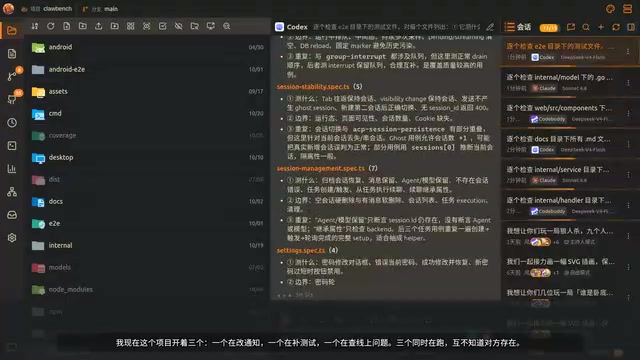Open settings.spec.ts link
Screen dimensions: 640x360
pyautogui.click(x=301, y=250)
